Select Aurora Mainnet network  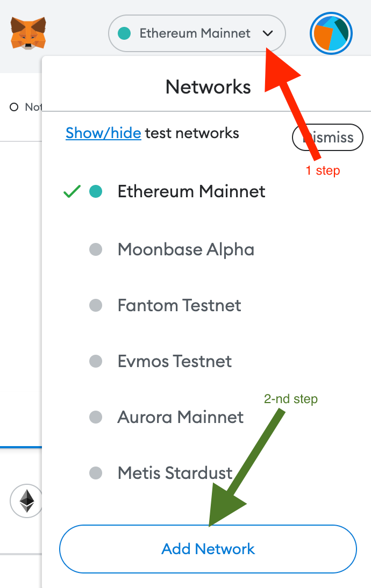(181, 417)
